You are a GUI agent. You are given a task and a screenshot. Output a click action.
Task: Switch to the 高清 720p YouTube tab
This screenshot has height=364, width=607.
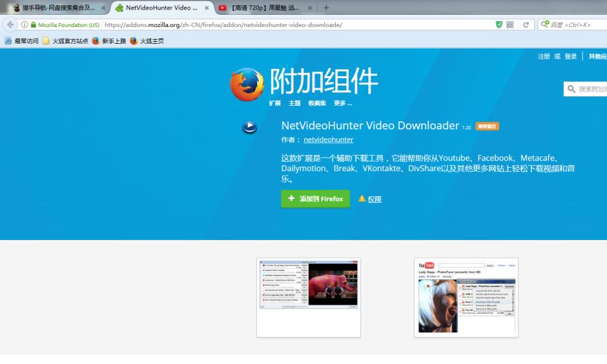[x=265, y=7]
